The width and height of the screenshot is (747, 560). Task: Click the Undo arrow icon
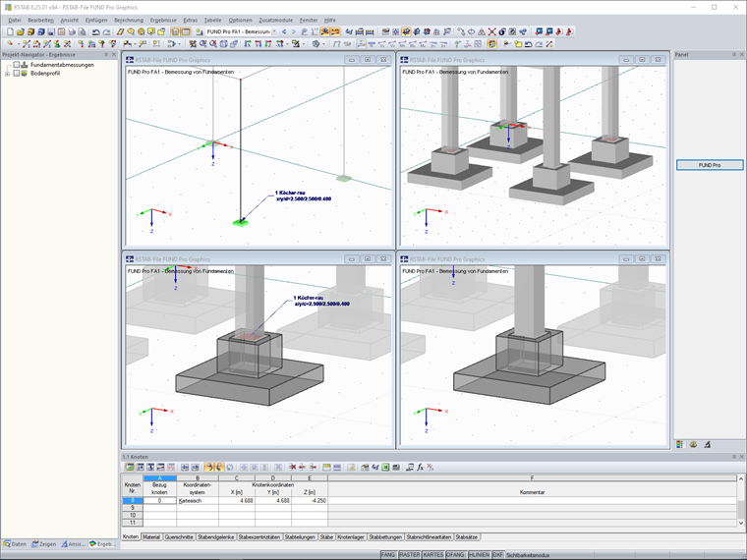(x=94, y=31)
